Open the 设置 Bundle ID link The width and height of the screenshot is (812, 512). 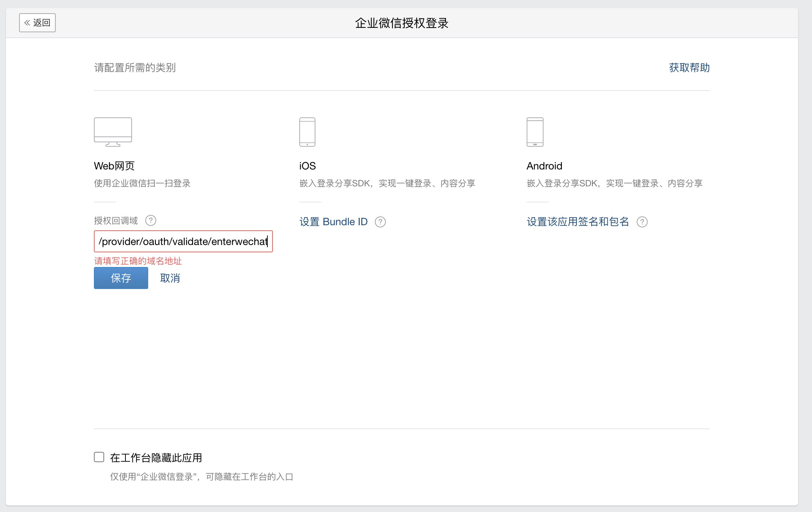[x=333, y=222]
